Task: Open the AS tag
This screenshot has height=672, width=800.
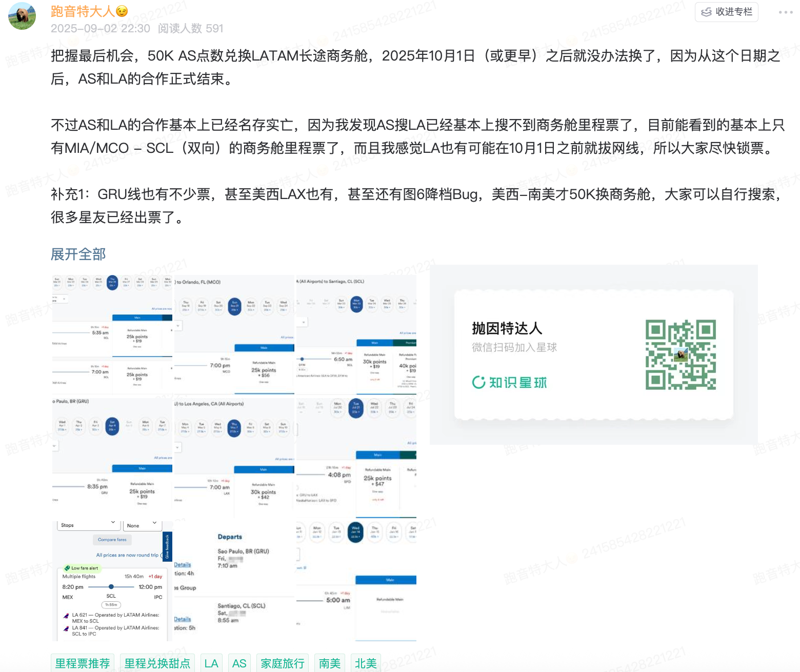Action: point(239,663)
